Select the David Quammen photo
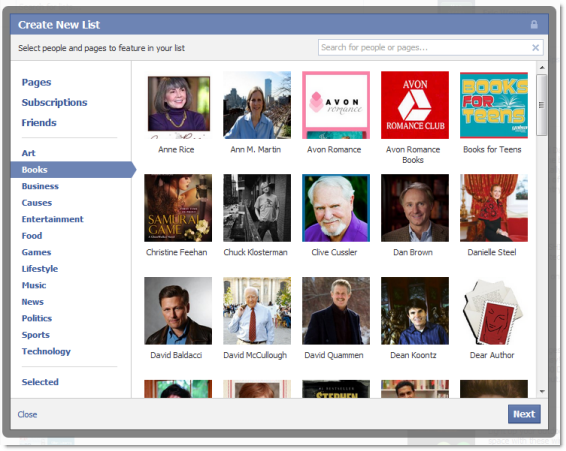Viewport: 566px width, 451px height. (x=336, y=311)
